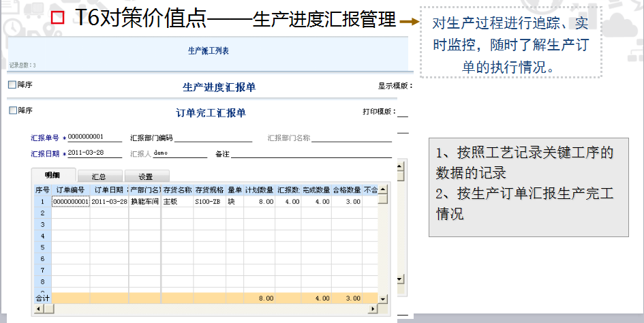Click the 订单日期 column header
The width and height of the screenshot is (644, 323).
click(109, 190)
